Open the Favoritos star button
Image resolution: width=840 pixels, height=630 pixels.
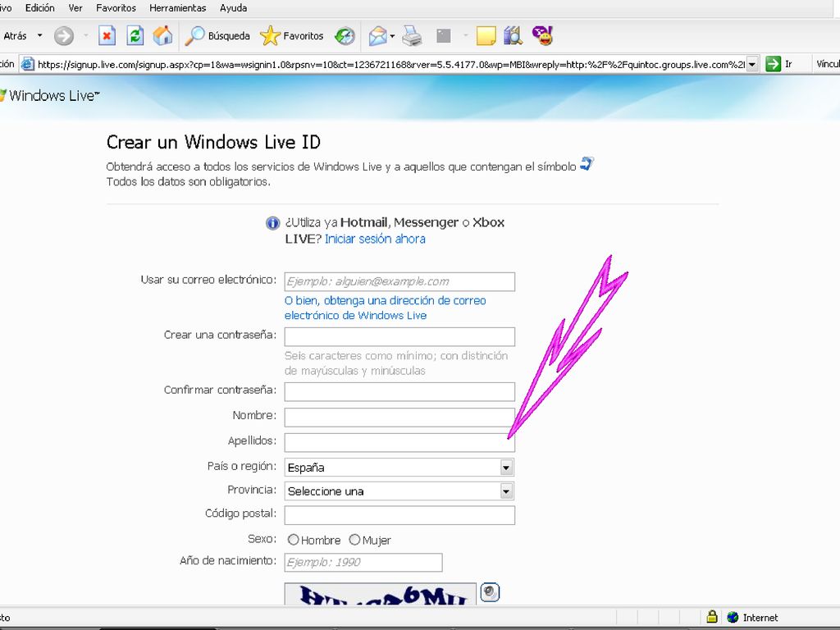(x=292, y=36)
